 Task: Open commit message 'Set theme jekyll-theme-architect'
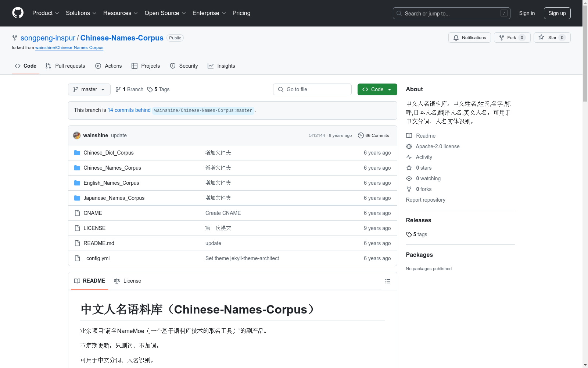(242, 258)
